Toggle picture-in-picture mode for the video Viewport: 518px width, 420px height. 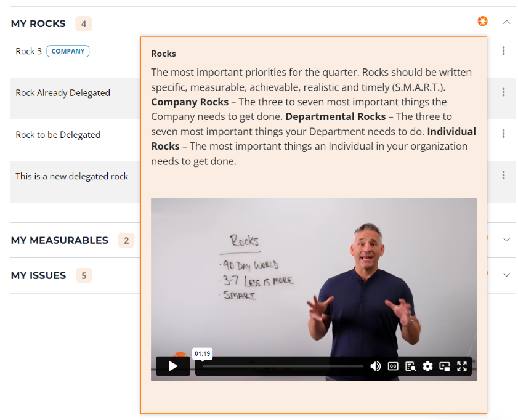tap(445, 366)
